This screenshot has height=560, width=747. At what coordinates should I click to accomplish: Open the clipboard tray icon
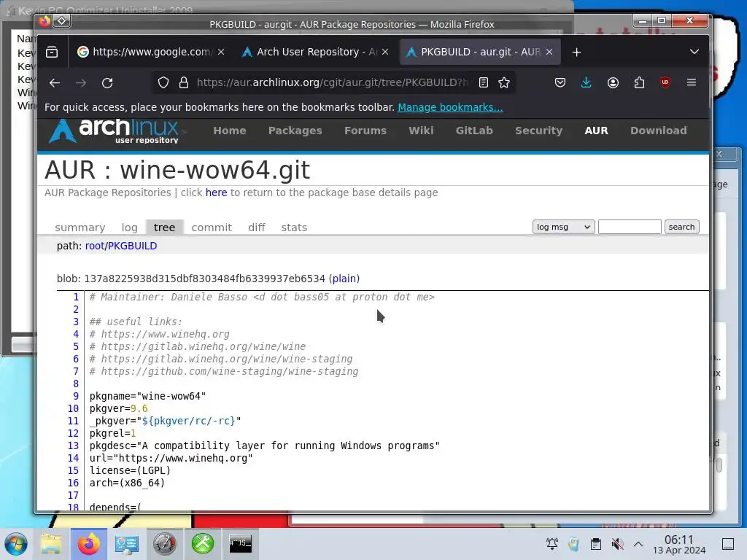click(x=595, y=544)
